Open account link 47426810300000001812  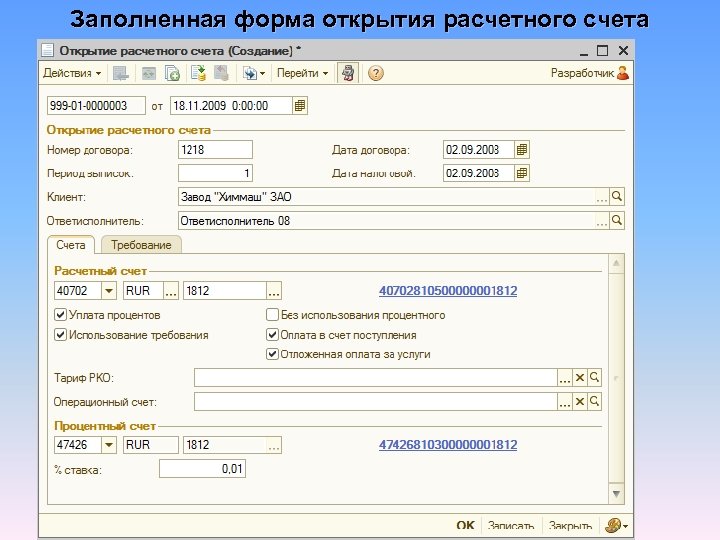448,445
